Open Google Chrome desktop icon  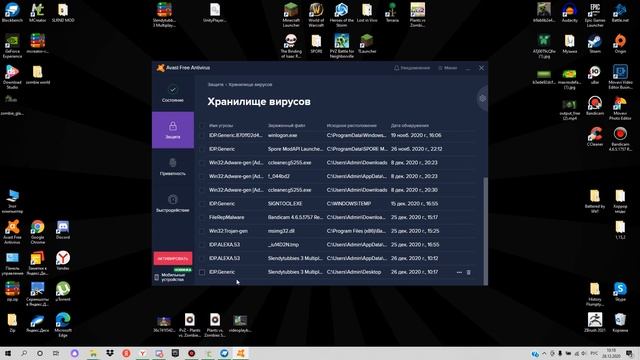coord(37,232)
